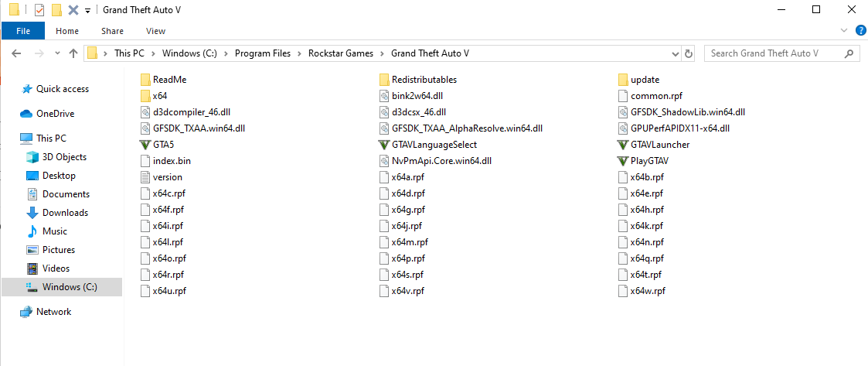Click the GTAVLauncher icon
The width and height of the screenshot is (868, 366).
(623, 145)
